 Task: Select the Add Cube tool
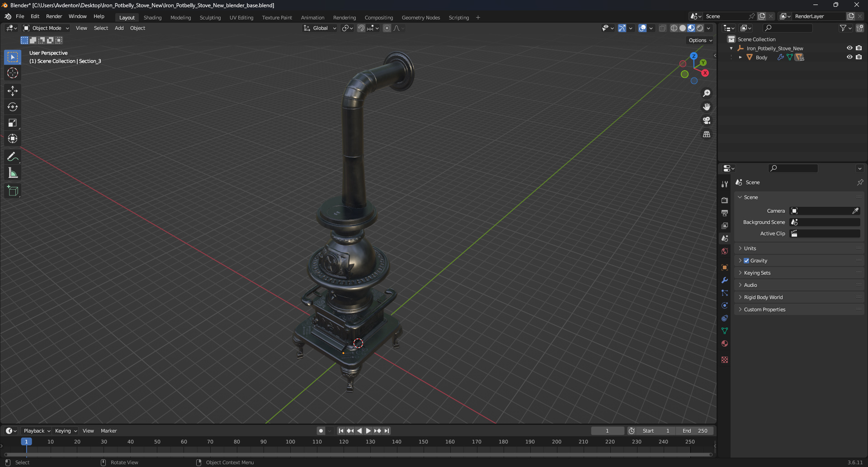coord(13,191)
